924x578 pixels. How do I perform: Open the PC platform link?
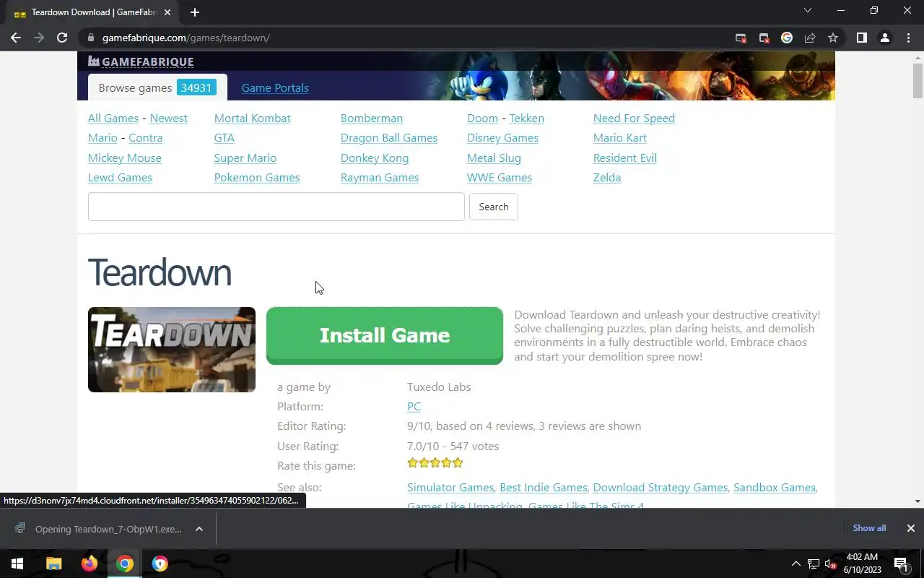point(414,407)
